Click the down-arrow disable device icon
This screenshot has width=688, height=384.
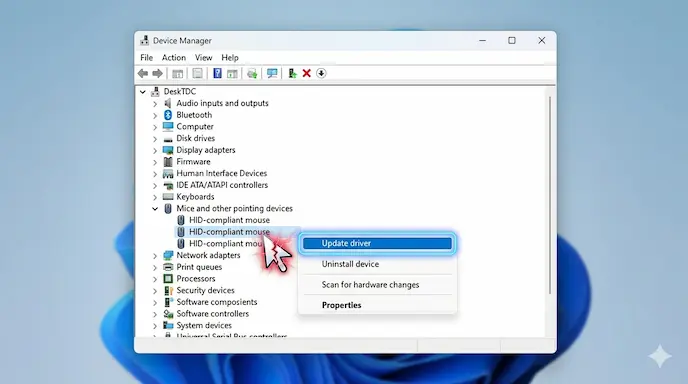point(321,73)
